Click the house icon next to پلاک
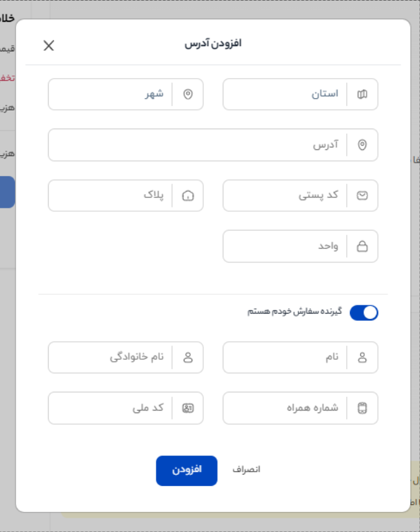420x532 pixels. click(188, 196)
